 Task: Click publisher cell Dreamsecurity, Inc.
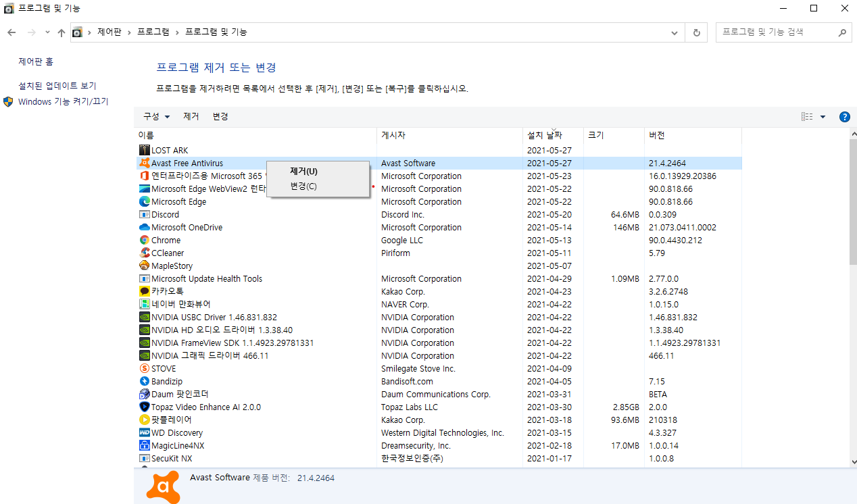416,445
